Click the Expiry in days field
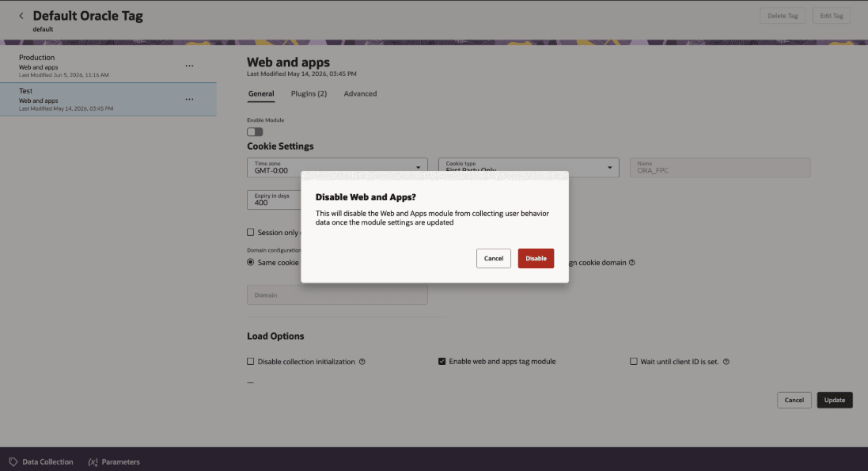This screenshot has width=868, height=471. [274, 199]
